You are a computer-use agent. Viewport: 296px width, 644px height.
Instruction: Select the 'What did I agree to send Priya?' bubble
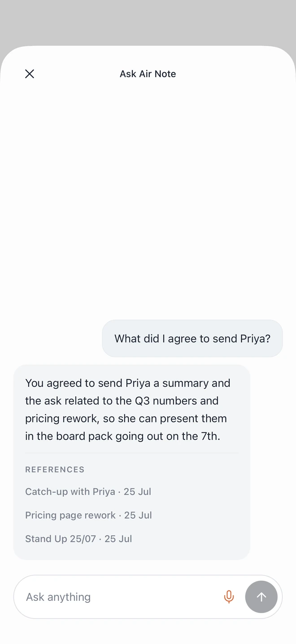[192, 338]
